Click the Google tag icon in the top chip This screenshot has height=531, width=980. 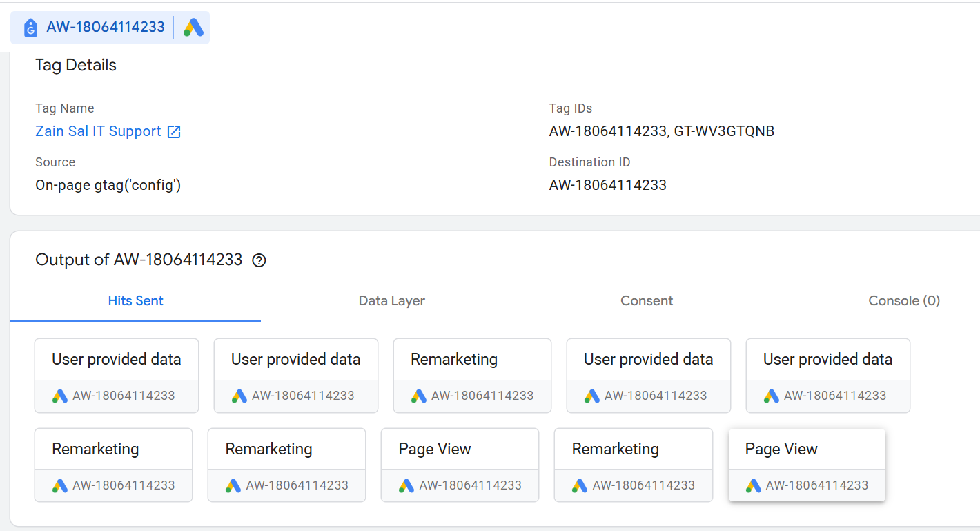pos(30,28)
